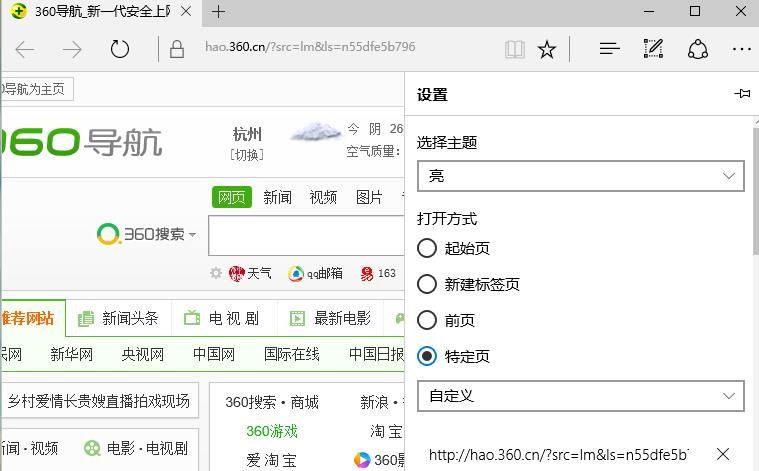Open the 中国日报 link
The width and height of the screenshot is (759, 471).
point(377,354)
